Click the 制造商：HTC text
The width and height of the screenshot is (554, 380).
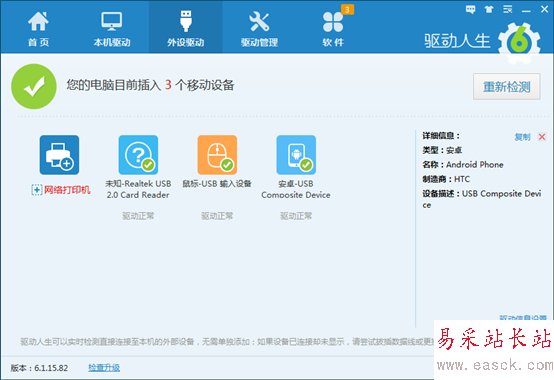pyautogui.click(x=446, y=179)
